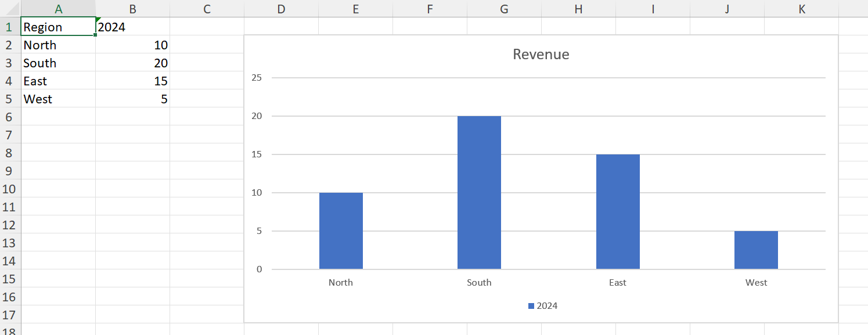Select cell B4 with value 15
This screenshot has width=868, height=335.
coord(133,81)
